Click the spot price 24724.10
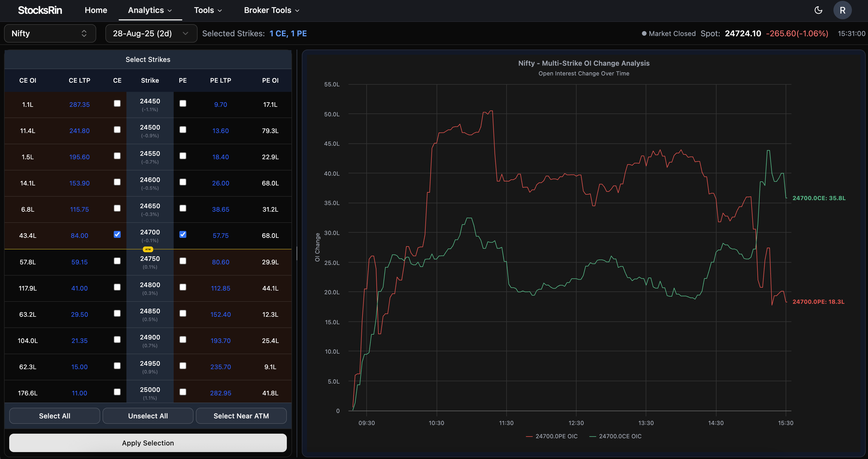 pyautogui.click(x=743, y=33)
